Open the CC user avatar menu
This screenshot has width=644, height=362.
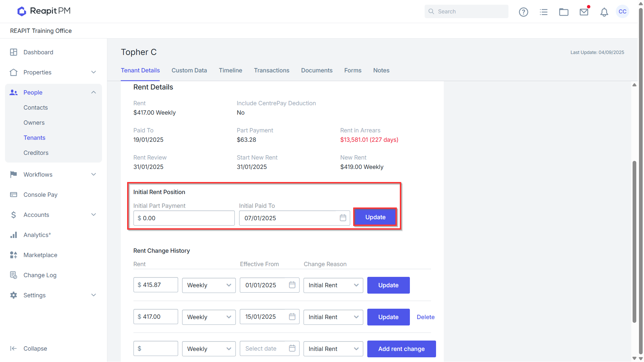click(623, 11)
